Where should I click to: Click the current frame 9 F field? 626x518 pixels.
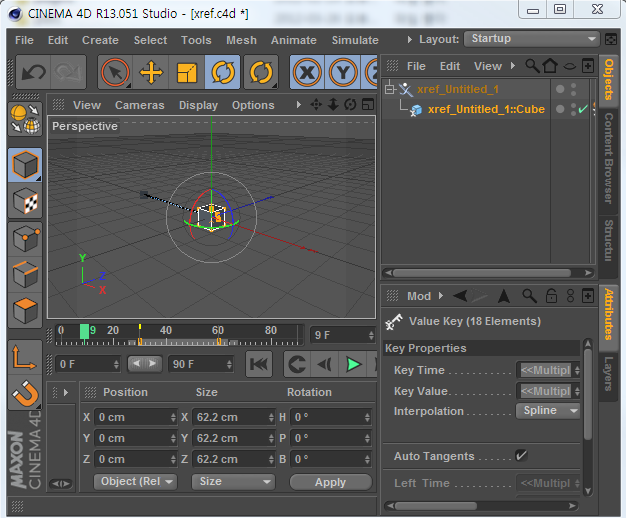pos(343,335)
